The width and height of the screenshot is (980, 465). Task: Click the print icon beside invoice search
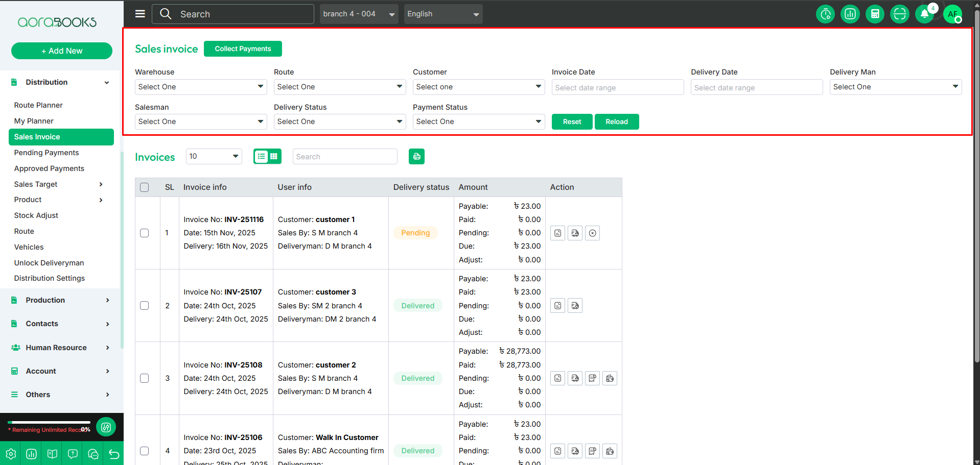tap(416, 157)
